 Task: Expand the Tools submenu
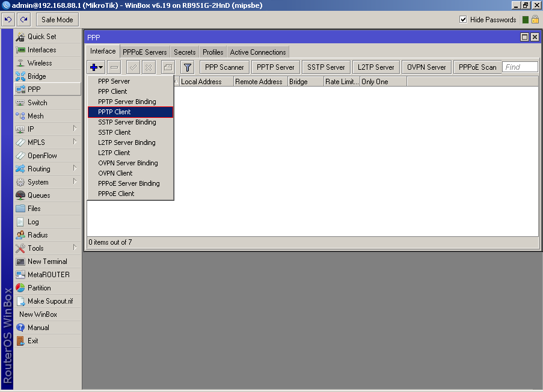tap(75, 248)
